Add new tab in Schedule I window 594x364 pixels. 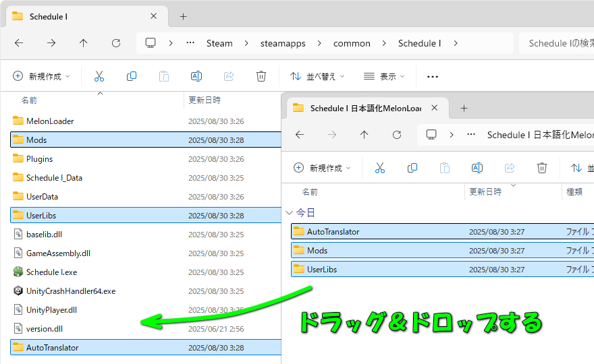(x=183, y=17)
